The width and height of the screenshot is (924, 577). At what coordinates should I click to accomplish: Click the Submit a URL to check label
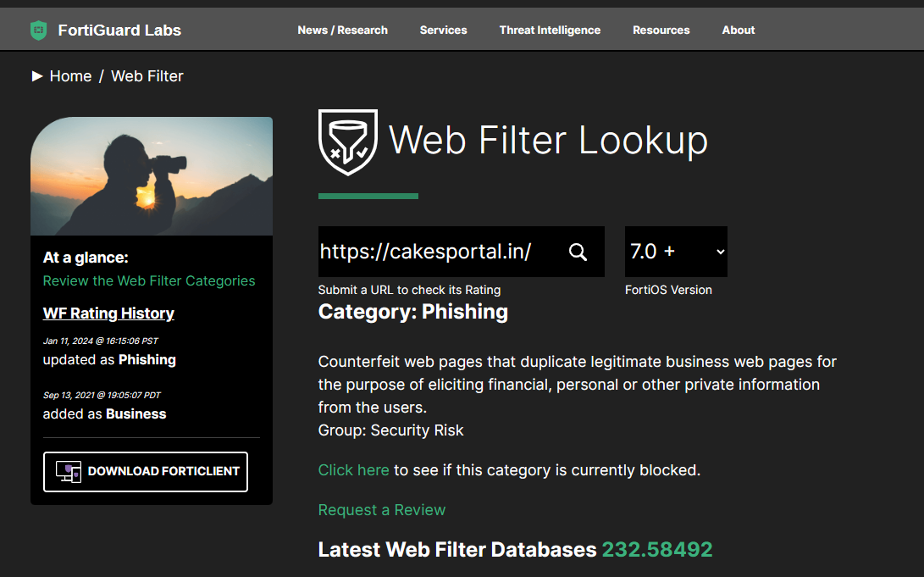pyautogui.click(x=410, y=290)
